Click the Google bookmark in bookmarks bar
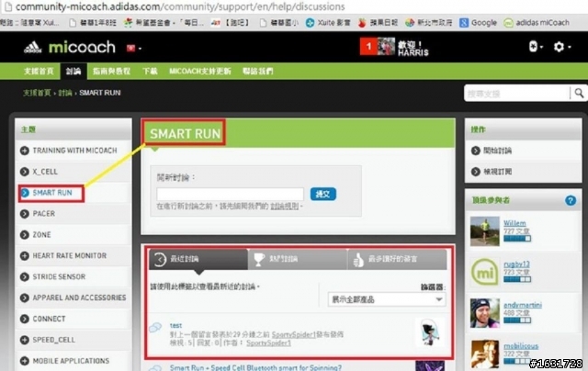The image size is (588, 371). 478,23
